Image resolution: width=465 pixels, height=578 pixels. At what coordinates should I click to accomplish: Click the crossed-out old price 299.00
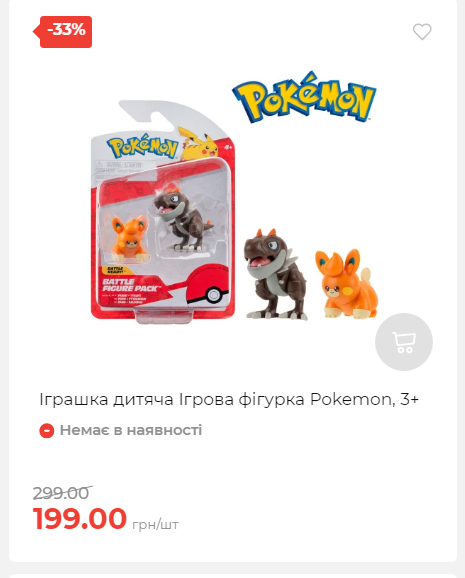pos(62,493)
